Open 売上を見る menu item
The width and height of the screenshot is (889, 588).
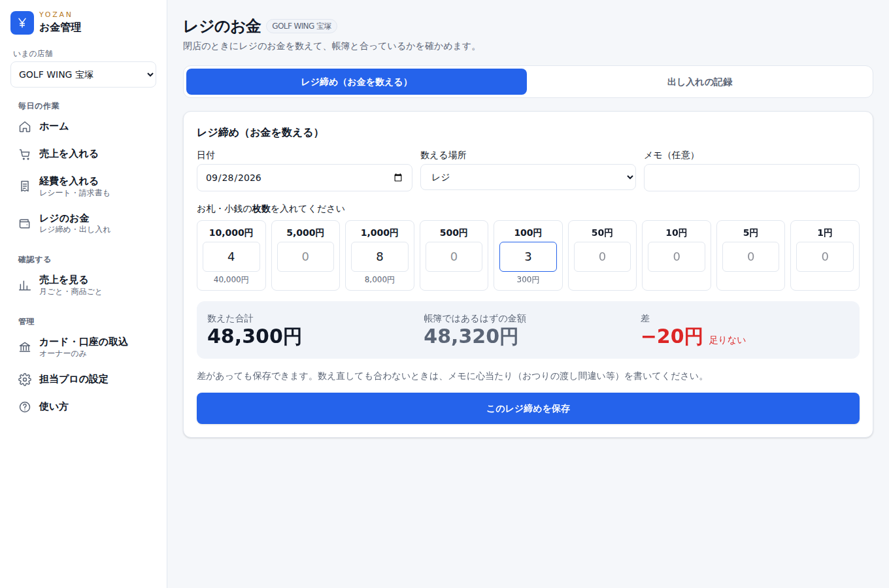pos(84,285)
